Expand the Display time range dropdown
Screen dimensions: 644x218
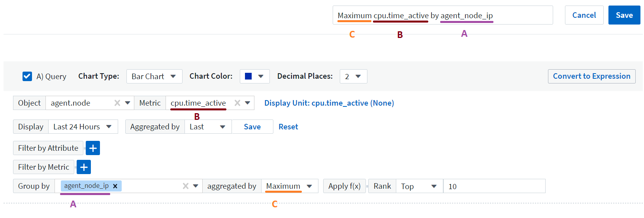click(83, 127)
